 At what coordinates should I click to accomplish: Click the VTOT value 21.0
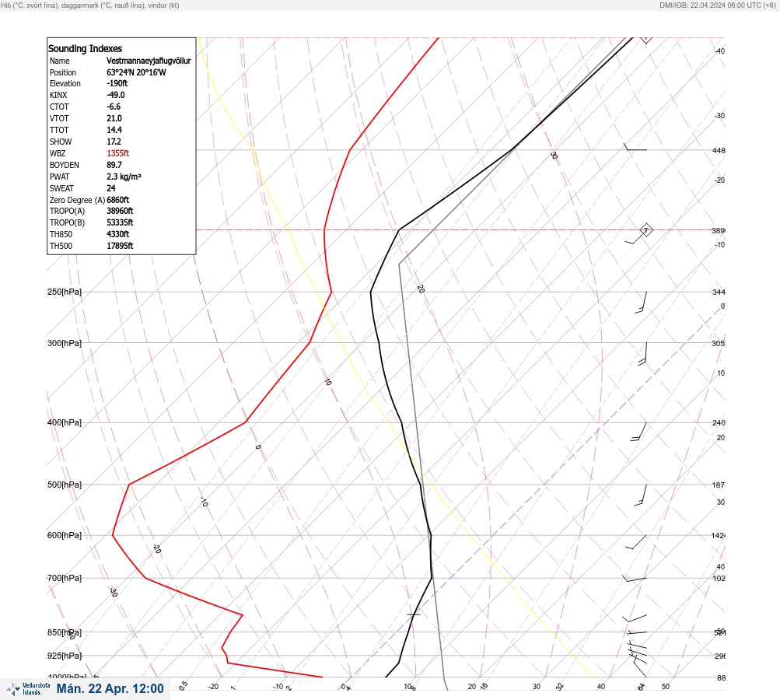114,118
